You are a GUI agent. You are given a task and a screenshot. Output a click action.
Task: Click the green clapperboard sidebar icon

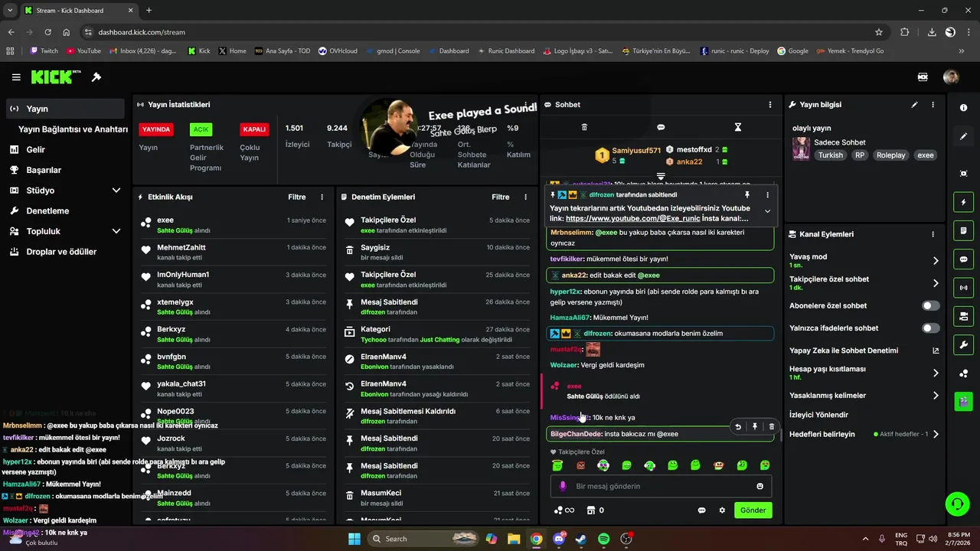pos(963,400)
